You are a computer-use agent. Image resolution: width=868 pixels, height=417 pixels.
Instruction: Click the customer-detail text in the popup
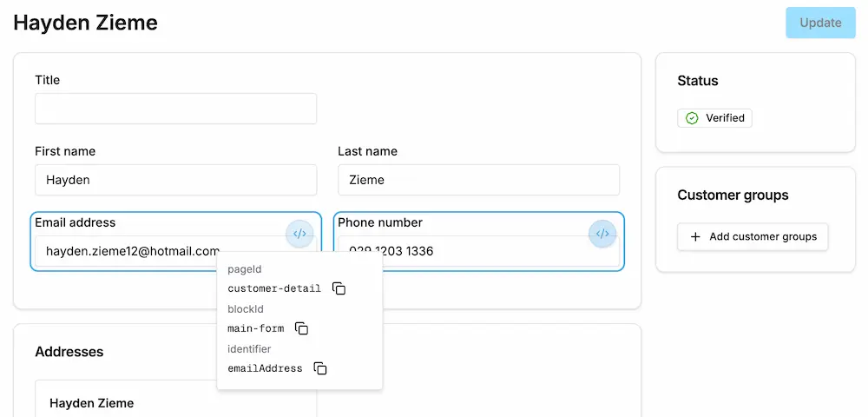tap(274, 288)
